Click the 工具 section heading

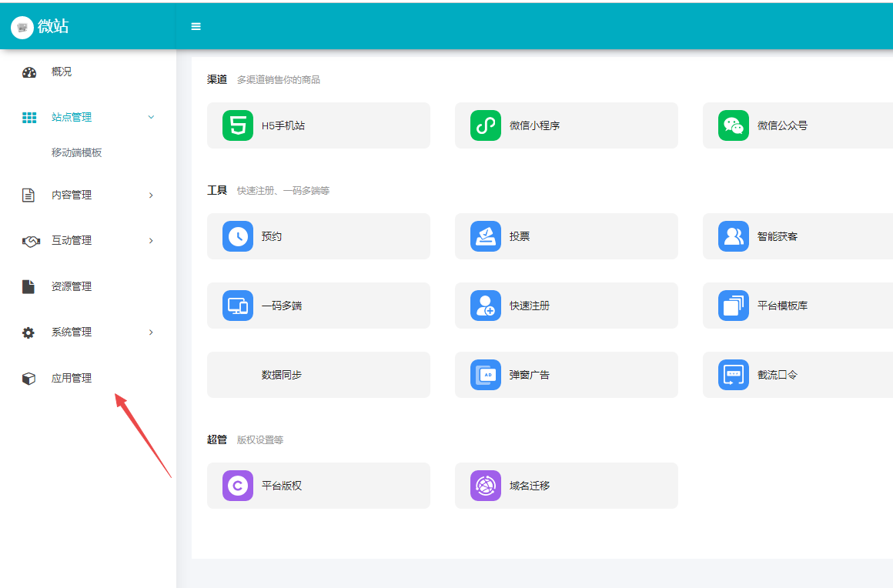[x=217, y=190]
